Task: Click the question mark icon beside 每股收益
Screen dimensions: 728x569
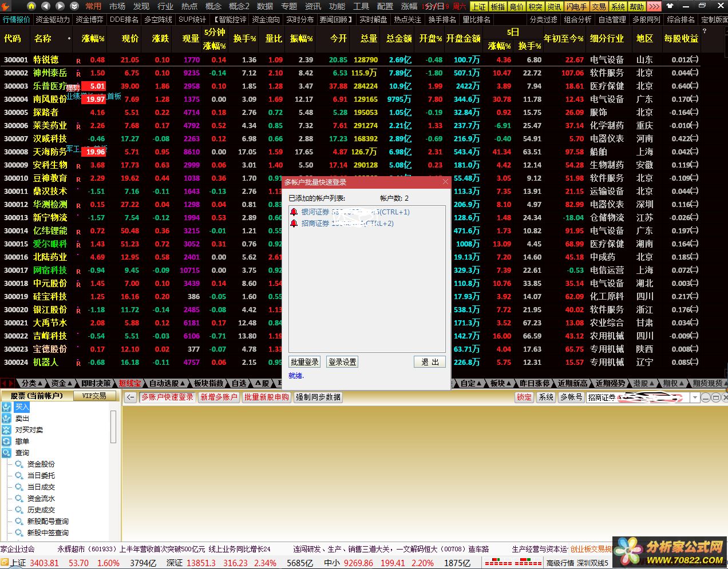Action: point(705,32)
